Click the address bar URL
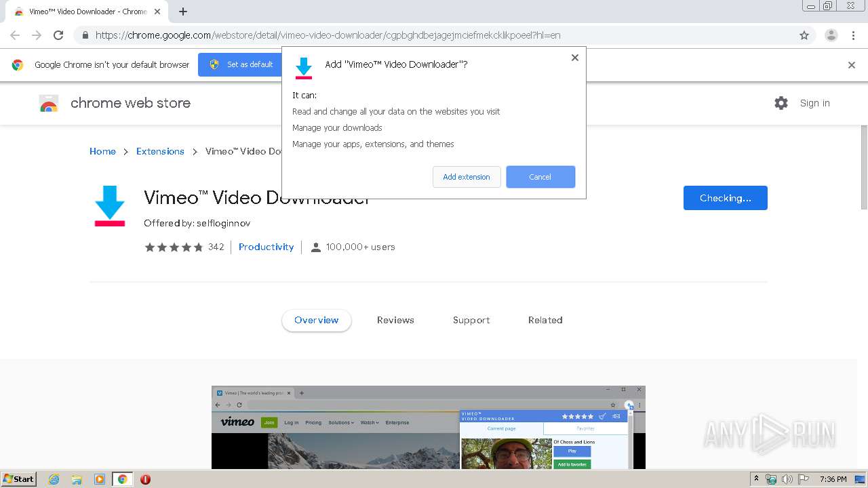868x488 pixels. (328, 35)
